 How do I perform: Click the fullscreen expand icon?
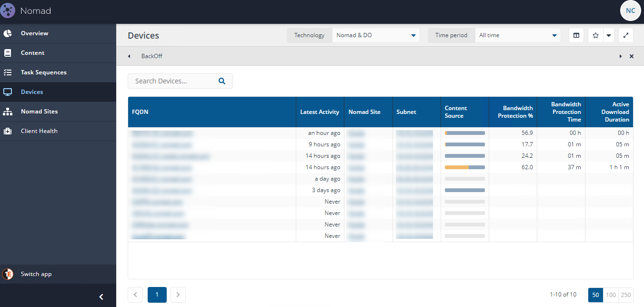626,35
